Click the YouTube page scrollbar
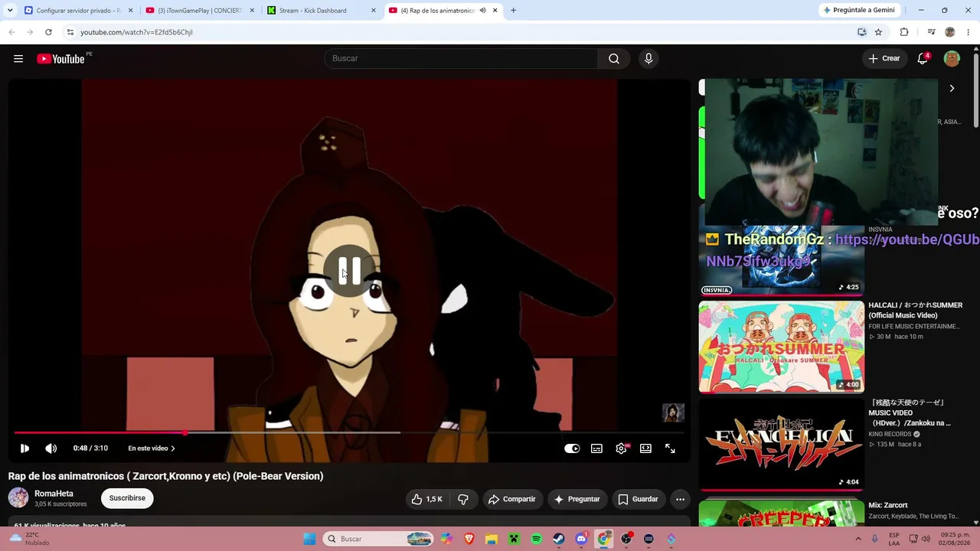The width and height of the screenshot is (980, 551). (975, 92)
